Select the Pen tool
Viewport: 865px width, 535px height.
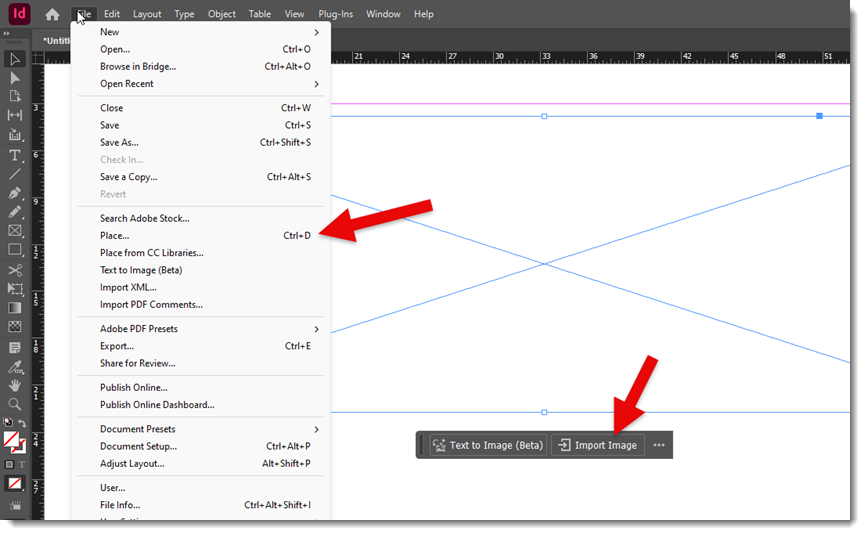[x=15, y=193]
